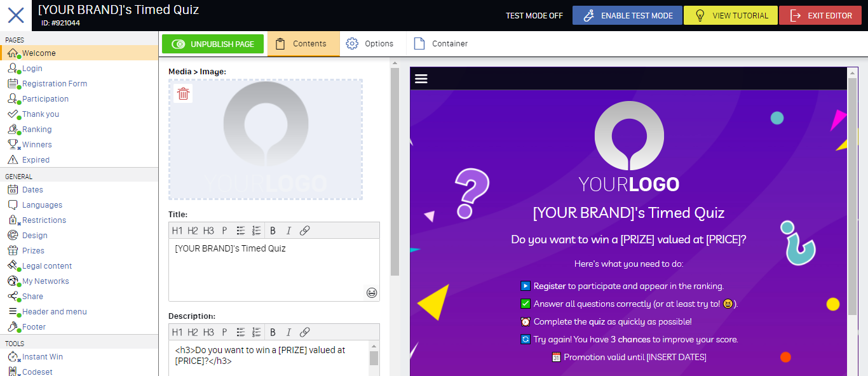868x376 pixels.
Task: Unpublish the Welcome page
Action: (x=213, y=44)
